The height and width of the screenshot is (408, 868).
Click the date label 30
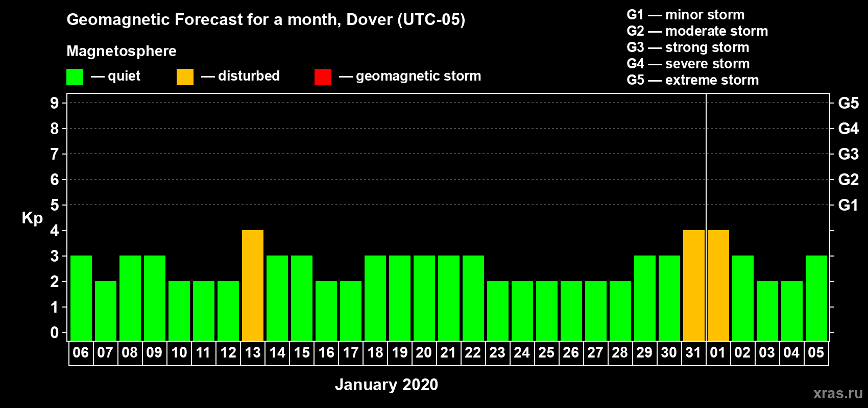(669, 352)
